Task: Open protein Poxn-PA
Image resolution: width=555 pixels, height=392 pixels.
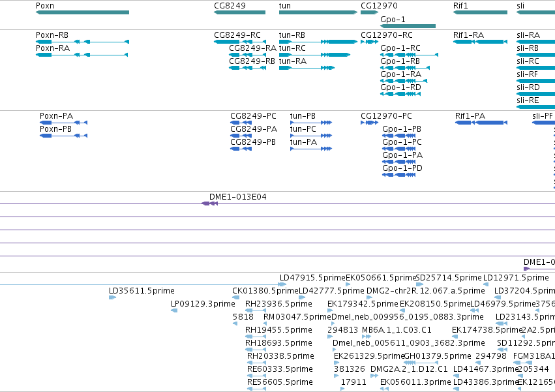Action: 56,116
